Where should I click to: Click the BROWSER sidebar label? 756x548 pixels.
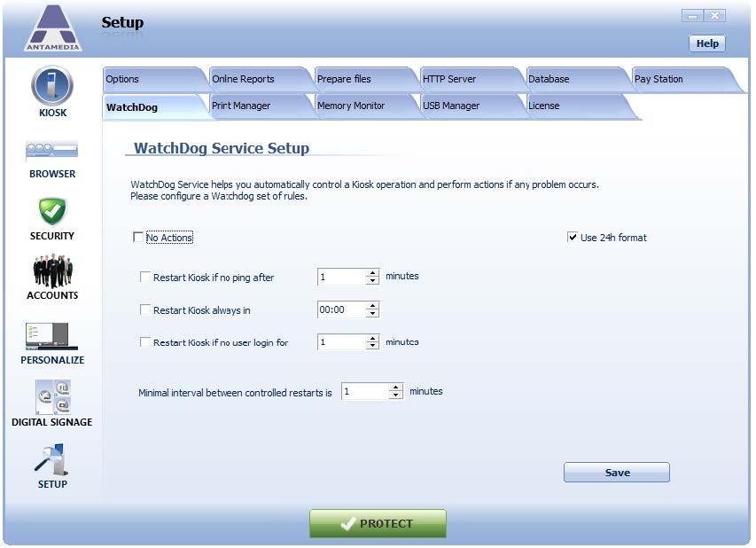click(52, 174)
